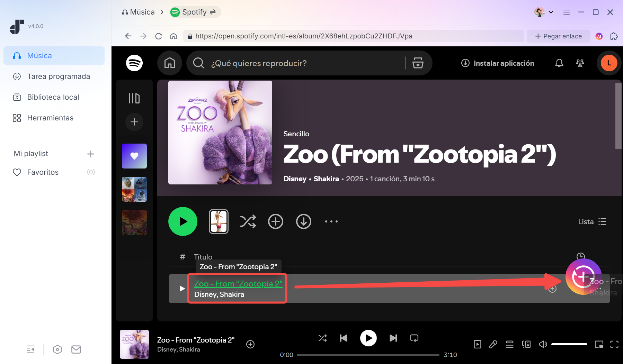Open the Shakira artist link in the album header

[x=326, y=179]
